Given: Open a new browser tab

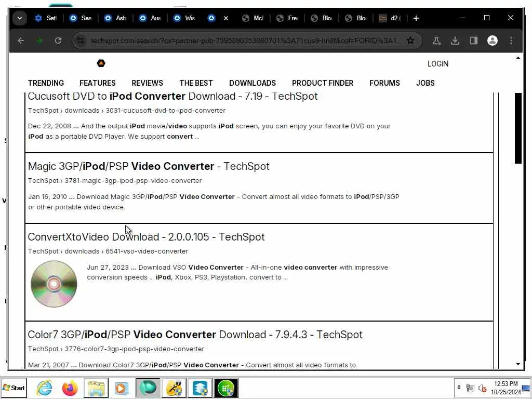Looking at the screenshot, I should pyautogui.click(x=416, y=18).
